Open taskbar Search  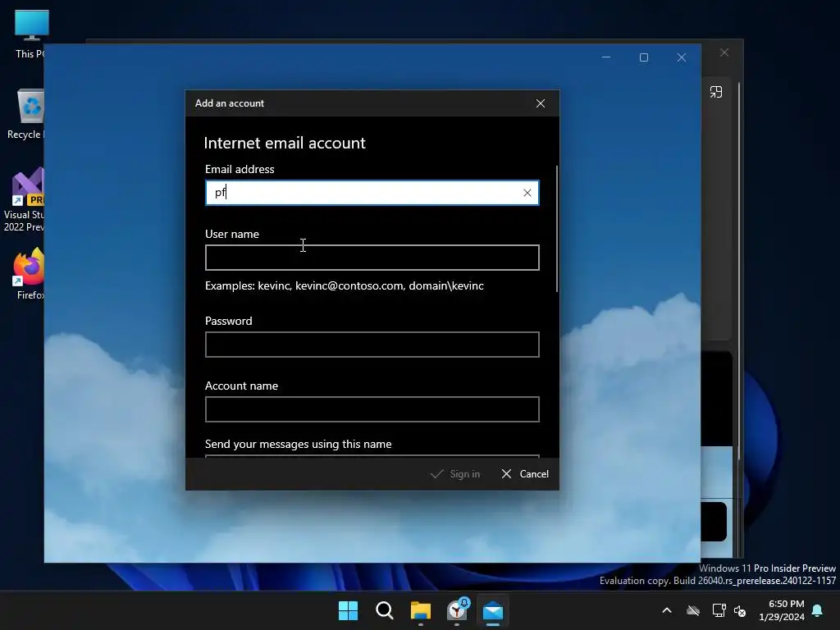tap(385, 610)
